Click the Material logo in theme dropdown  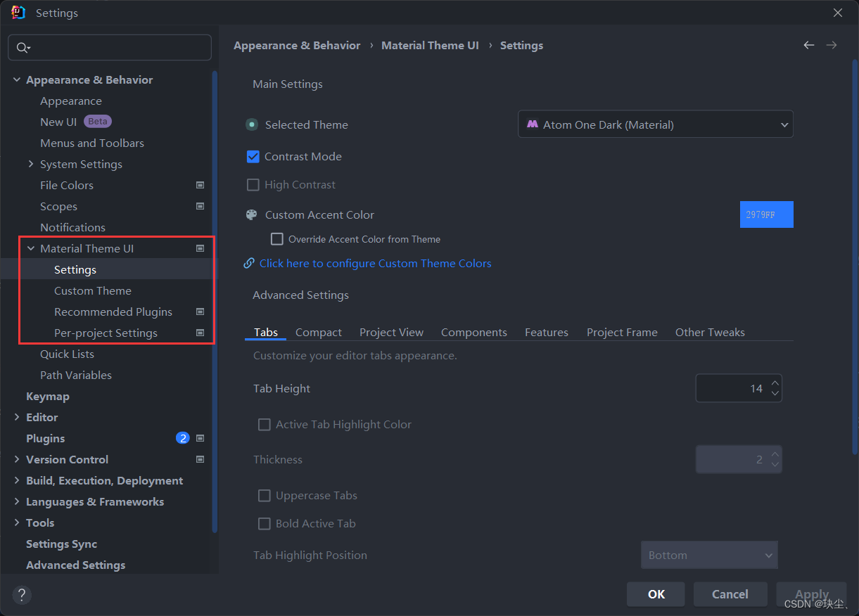[533, 124]
